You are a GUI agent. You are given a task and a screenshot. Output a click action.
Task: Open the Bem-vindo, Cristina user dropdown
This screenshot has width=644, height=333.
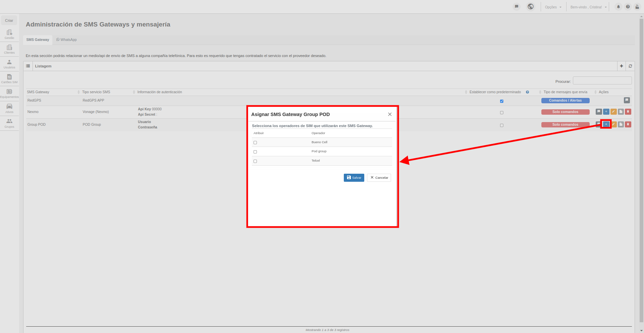(x=588, y=7)
